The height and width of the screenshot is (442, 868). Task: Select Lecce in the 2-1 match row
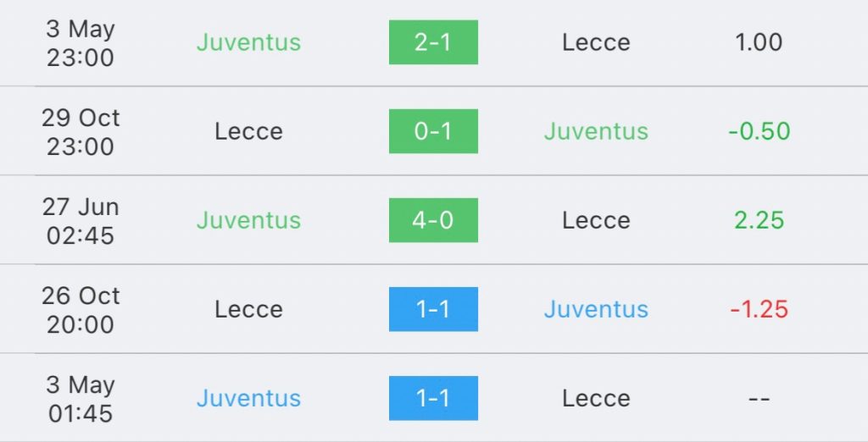596,42
